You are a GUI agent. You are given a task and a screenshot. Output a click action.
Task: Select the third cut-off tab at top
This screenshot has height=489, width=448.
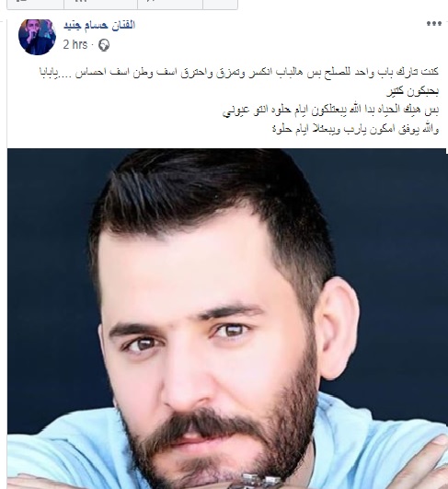[170, 4]
